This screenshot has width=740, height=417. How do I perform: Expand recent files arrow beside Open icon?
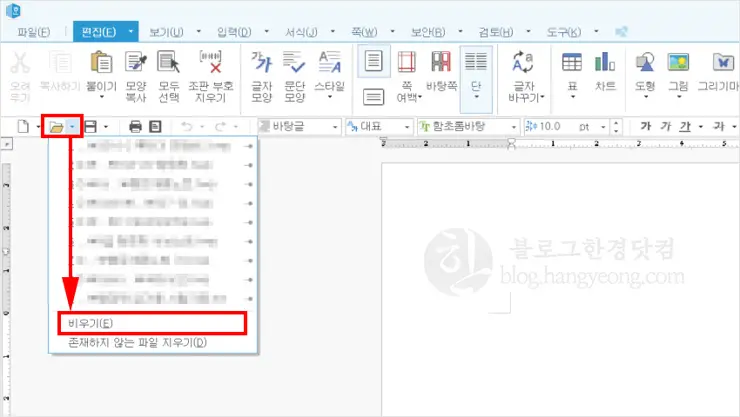click(x=72, y=126)
